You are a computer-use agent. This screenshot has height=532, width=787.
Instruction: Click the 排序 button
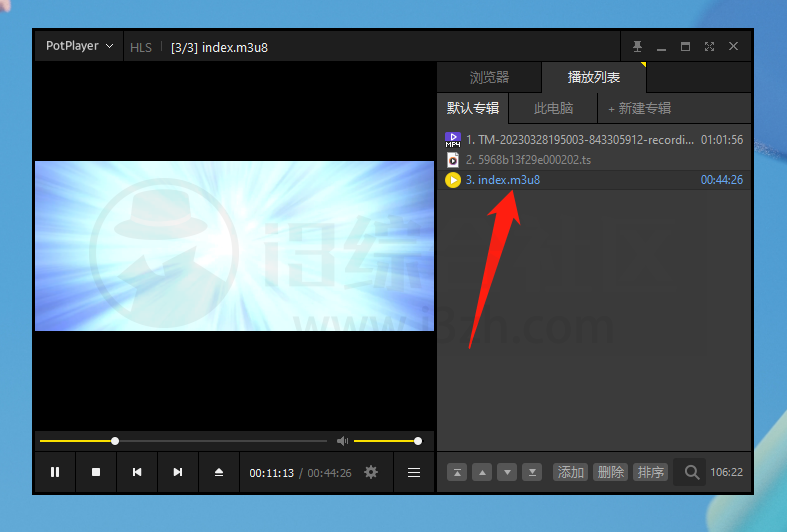(650, 472)
